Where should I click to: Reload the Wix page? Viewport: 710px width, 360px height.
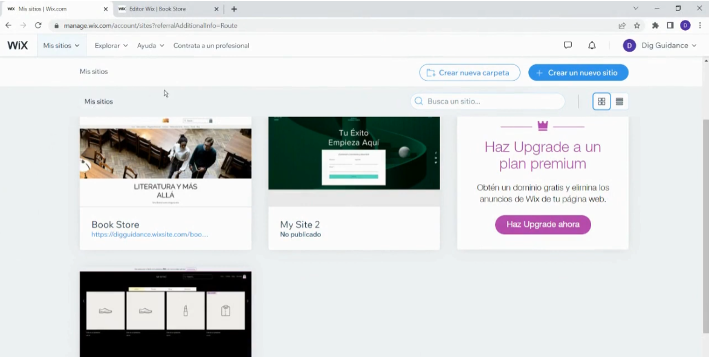pos(38,25)
